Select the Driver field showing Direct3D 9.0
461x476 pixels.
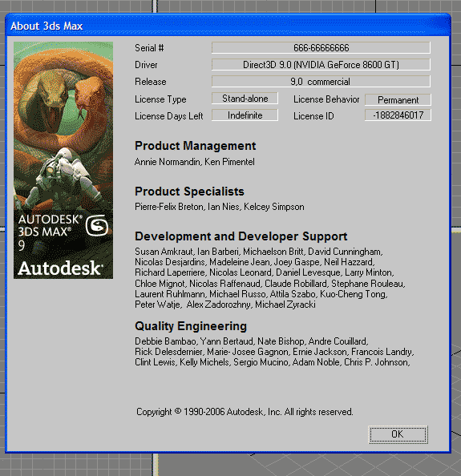[x=321, y=65]
